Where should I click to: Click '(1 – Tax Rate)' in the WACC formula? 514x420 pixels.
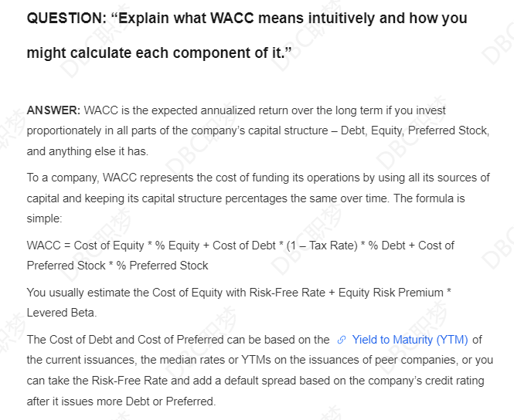(x=322, y=246)
